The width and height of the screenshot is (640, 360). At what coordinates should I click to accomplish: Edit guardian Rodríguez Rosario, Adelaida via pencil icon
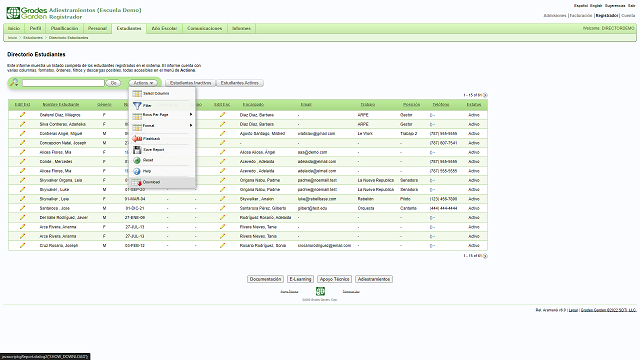tap(222, 218)
